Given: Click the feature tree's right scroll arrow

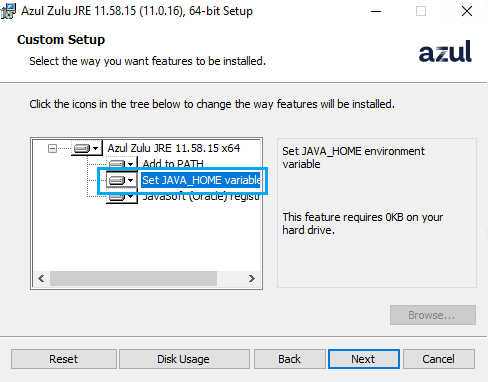Looking at the screenshot, I should click(252, 278).
